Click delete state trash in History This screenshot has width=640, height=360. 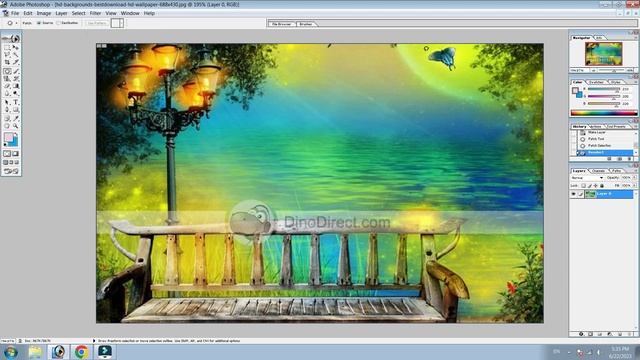629,159
